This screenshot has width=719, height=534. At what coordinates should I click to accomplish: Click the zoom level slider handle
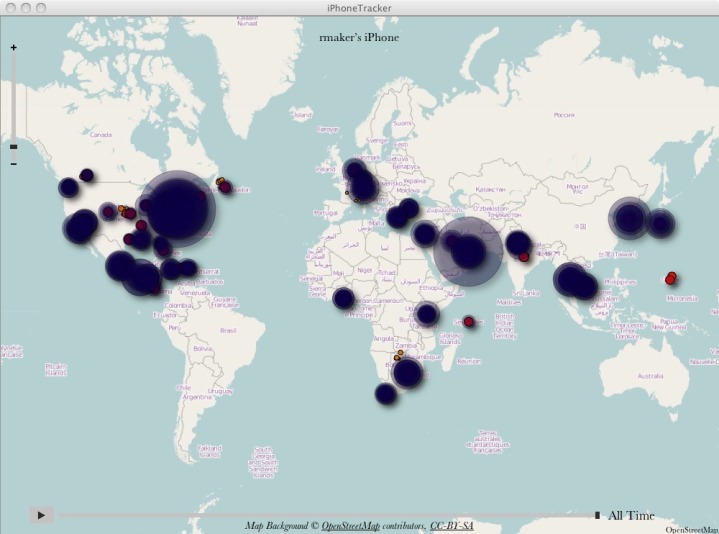(x=13, y=147)
